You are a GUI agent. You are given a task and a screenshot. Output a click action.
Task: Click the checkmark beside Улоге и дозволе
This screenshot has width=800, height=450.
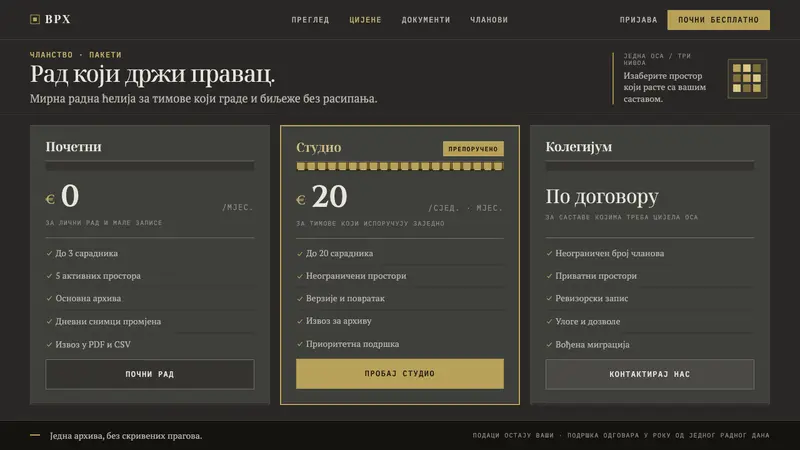549,321
